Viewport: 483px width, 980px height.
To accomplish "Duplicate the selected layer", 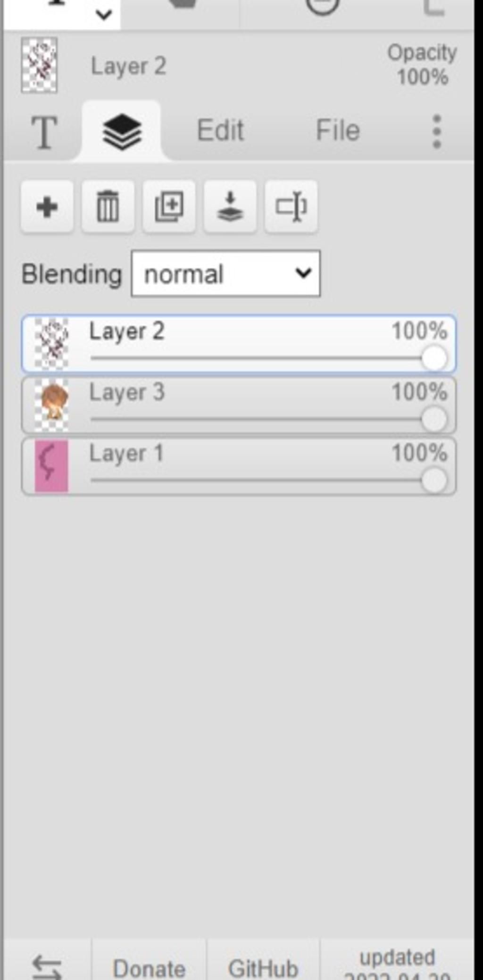I will [169, 207].
